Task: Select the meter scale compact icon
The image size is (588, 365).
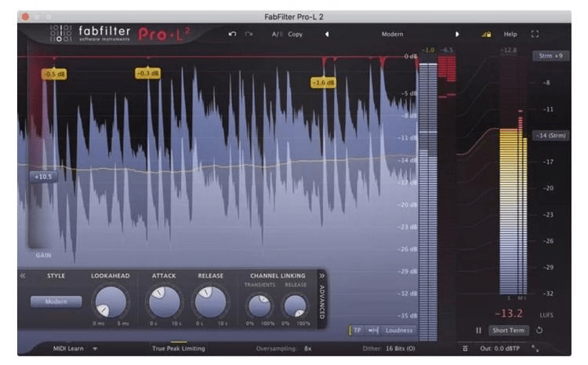Action: 373,330
